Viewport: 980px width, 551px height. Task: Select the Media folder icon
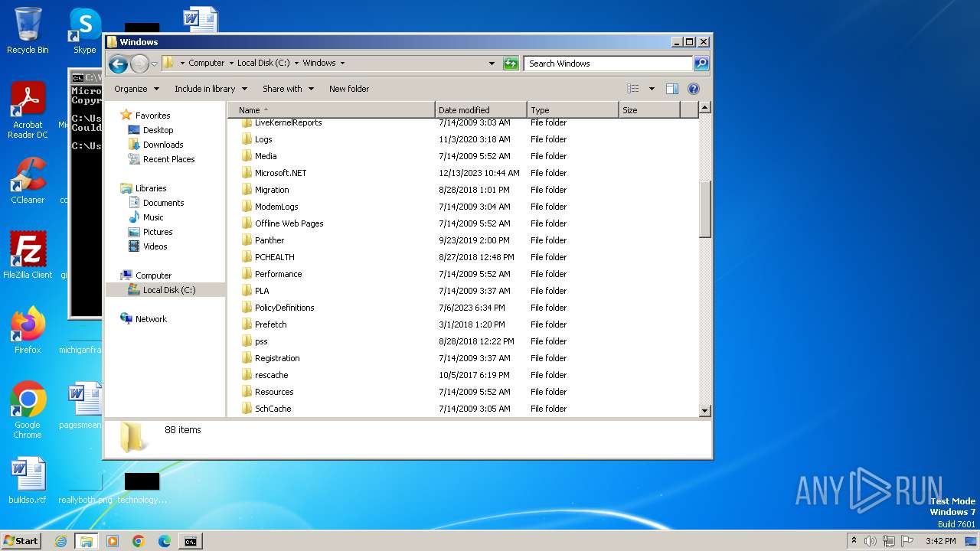[247, 156]
